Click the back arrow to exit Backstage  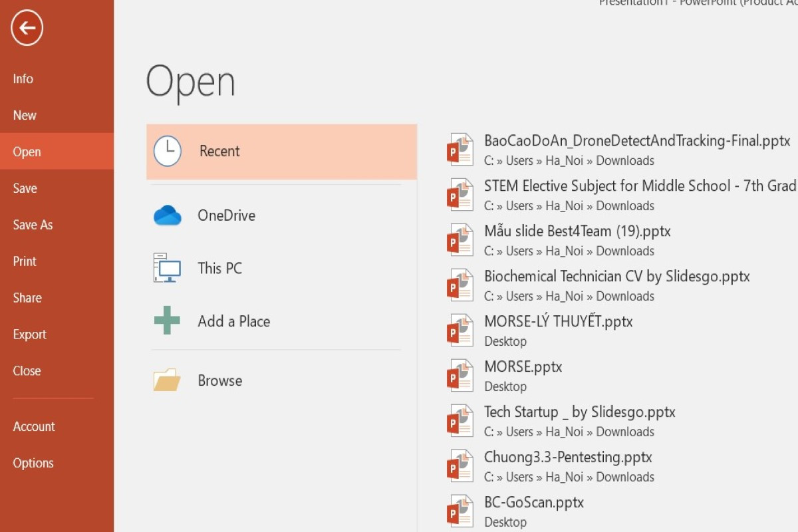pos(27,28)
